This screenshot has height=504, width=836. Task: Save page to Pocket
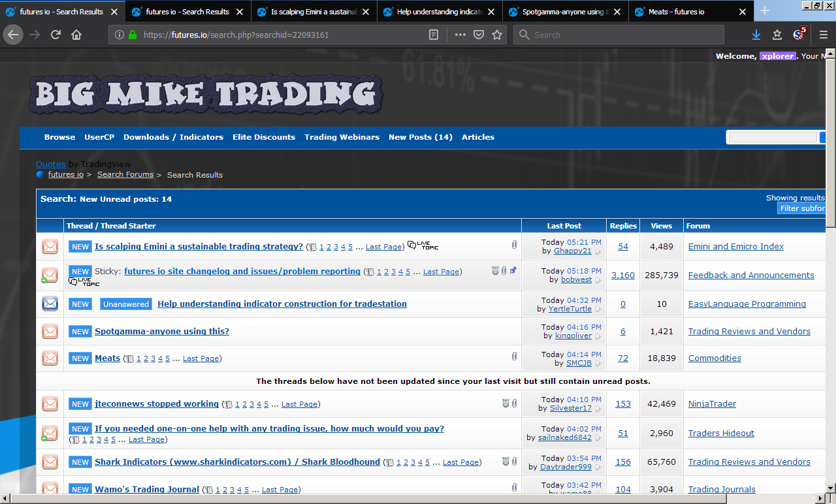[479, 35]
